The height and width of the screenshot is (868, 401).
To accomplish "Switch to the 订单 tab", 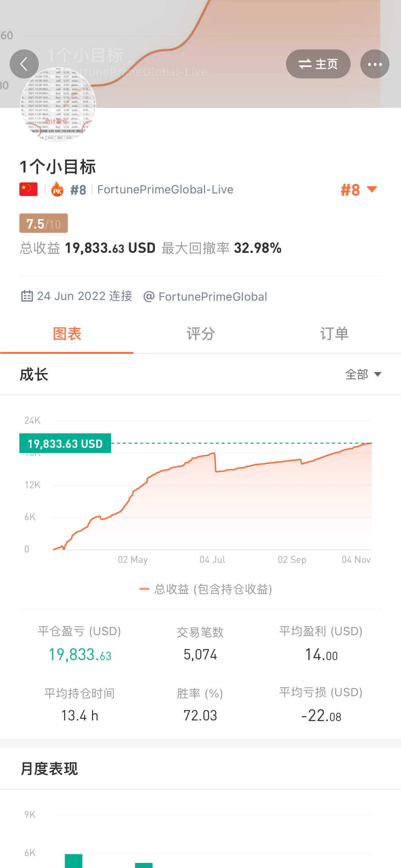I will (334, 334).
